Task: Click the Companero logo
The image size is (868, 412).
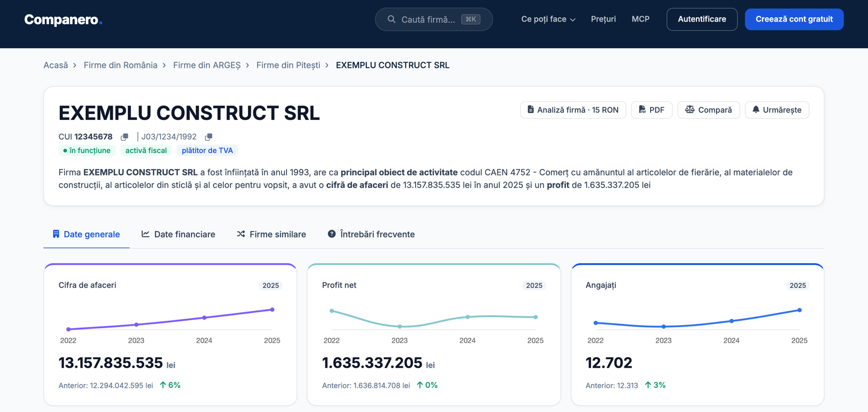Action: [63, 19]
